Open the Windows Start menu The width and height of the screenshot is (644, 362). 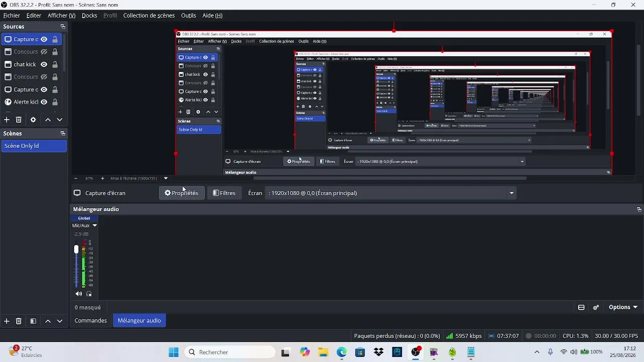(x=174, y=352)
